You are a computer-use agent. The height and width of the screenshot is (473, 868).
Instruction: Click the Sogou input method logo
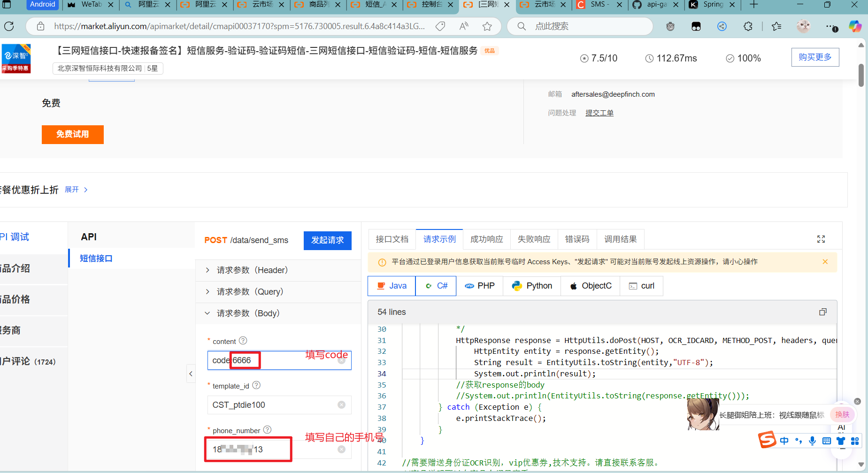(767, 440)
